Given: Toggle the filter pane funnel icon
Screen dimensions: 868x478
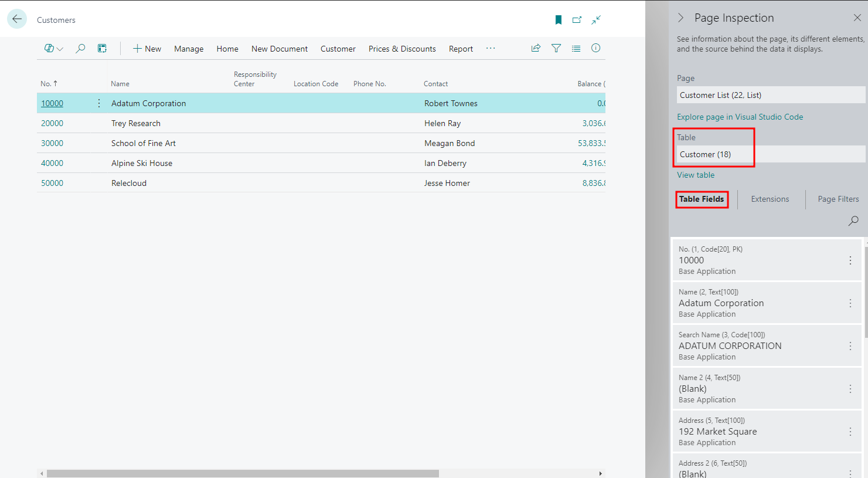Looking at the screenshot, I should [556, 48].
